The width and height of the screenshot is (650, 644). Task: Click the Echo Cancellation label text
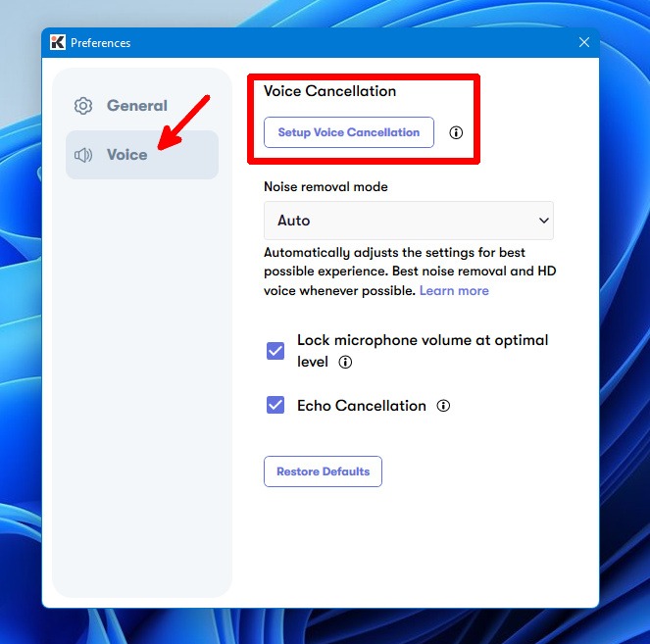point(362,405)
